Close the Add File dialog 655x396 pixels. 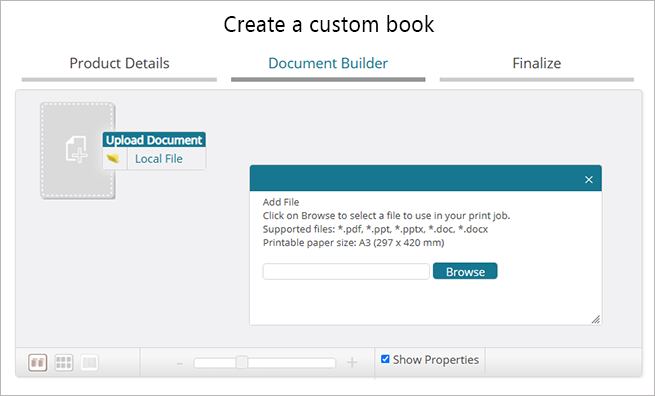tap(589, 180)
